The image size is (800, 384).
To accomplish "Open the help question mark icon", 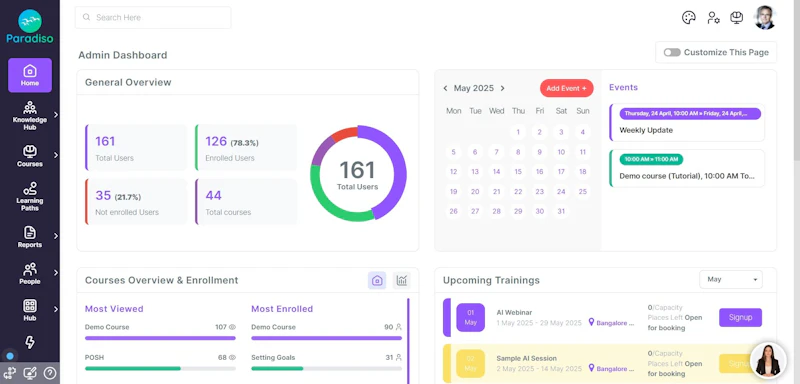I will [49, 373].
